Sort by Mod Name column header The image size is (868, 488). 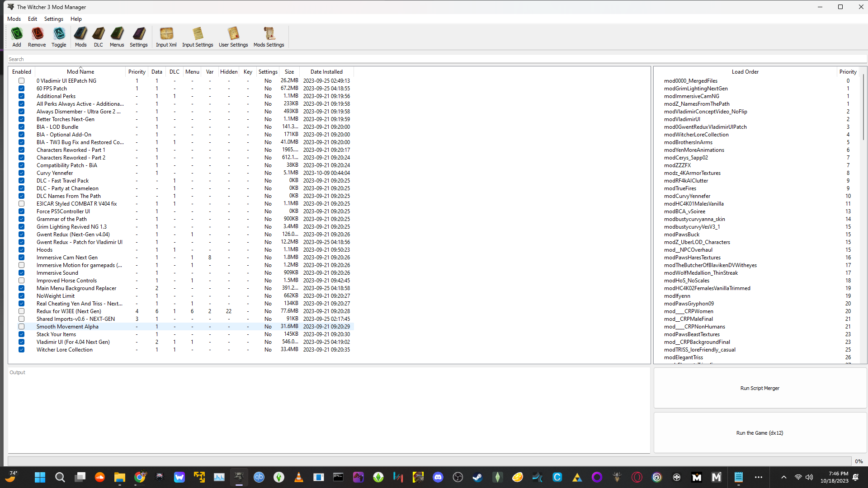tap(80, 72)
